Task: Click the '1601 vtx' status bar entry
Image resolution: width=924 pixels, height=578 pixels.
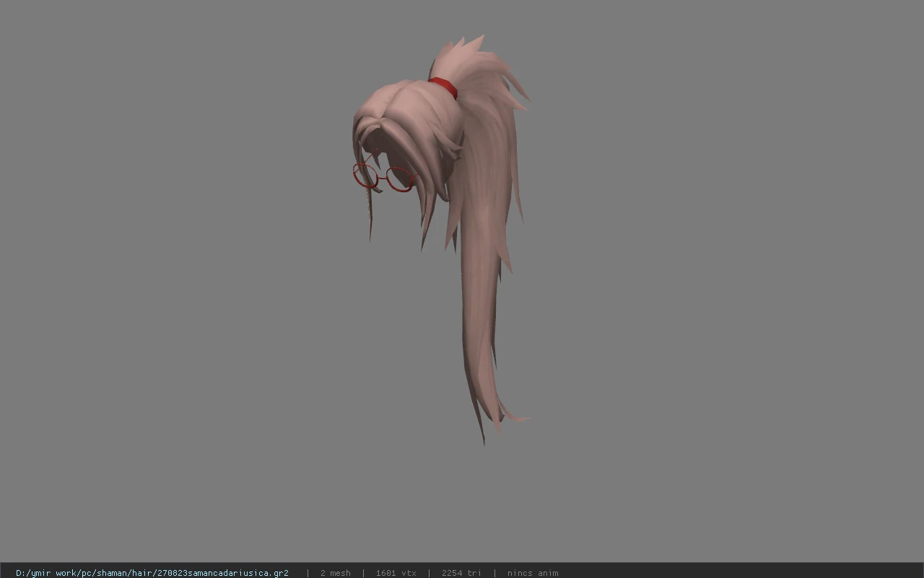Action: (396, 573)
